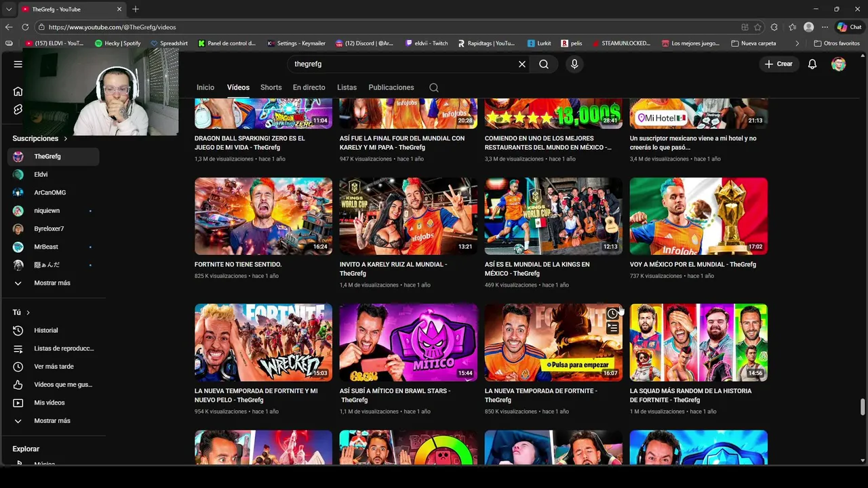Open Settings - Keymailer bookmark

point(296,43)
